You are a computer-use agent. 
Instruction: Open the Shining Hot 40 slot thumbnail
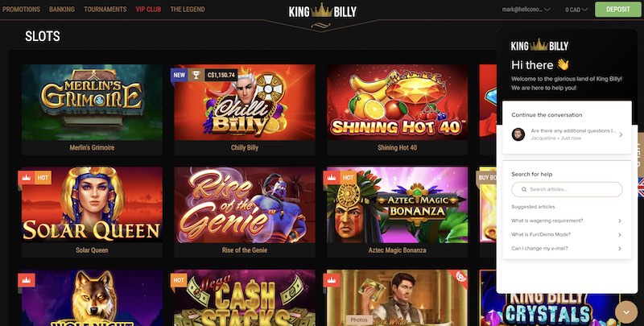[x=397, y=102]
